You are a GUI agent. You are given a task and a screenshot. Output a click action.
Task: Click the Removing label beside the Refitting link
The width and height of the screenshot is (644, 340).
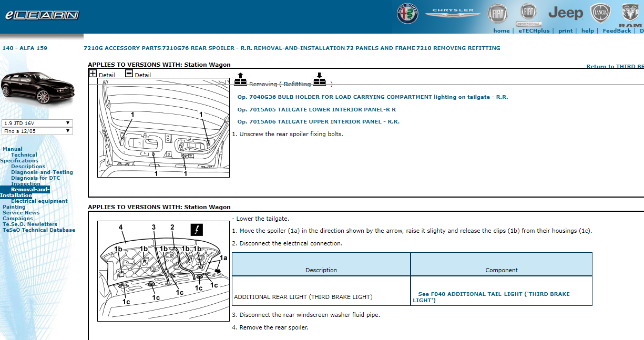click(x=263, y=84)
